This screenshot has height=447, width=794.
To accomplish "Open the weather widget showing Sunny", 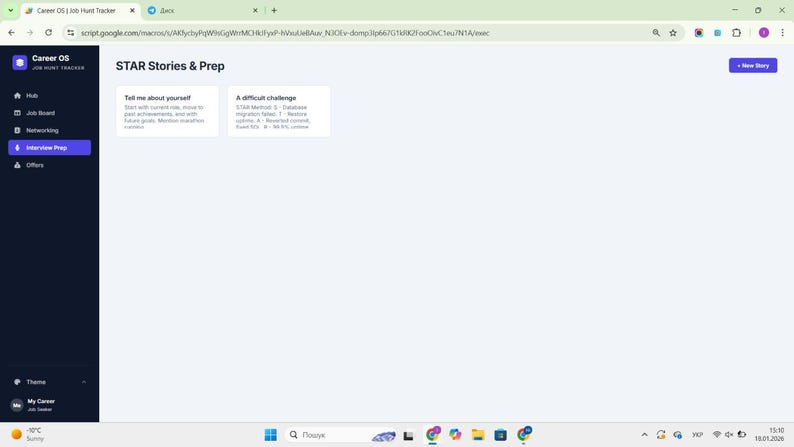I will click(28, 435).
